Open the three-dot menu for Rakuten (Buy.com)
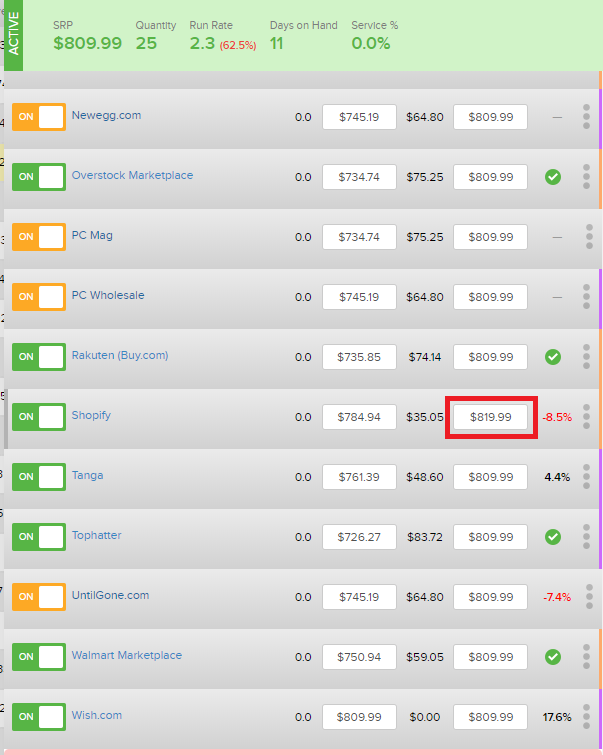The image size is (603, 755). 586,357
